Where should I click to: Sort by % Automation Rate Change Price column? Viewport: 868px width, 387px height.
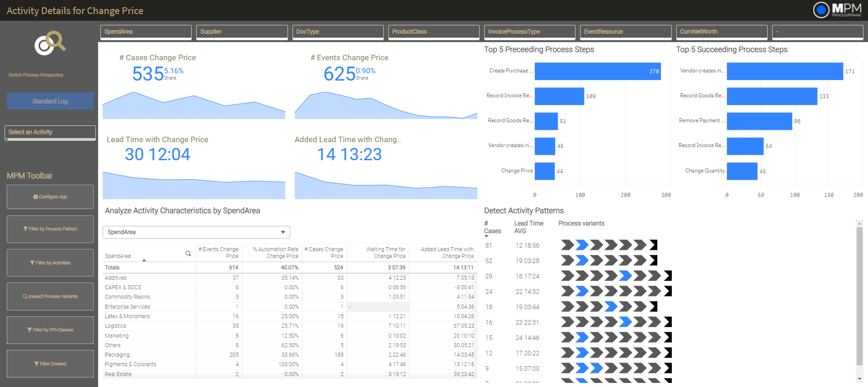click(272, 253)
